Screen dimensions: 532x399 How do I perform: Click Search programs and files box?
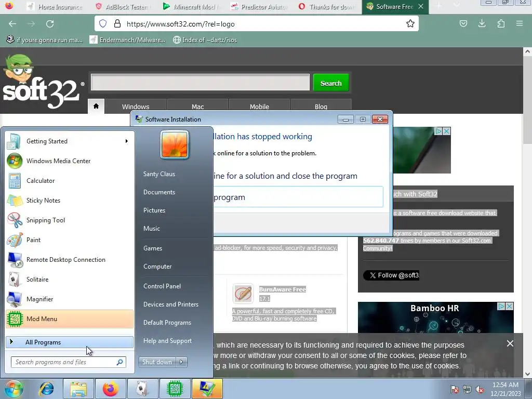pyautogui.click(x=69, y=362)
